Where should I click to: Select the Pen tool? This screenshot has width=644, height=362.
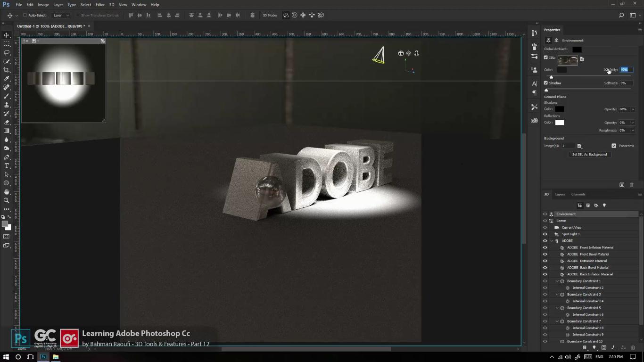point(7,157)
